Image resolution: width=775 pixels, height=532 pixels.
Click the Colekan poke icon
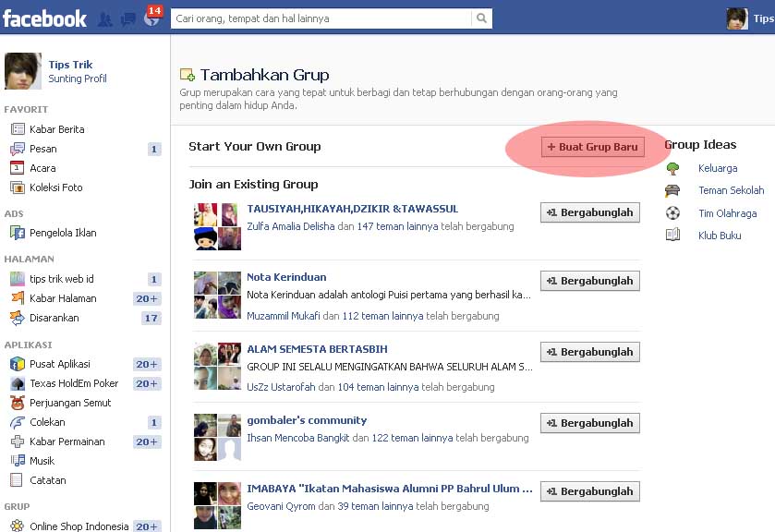click(x=18, y=422)
